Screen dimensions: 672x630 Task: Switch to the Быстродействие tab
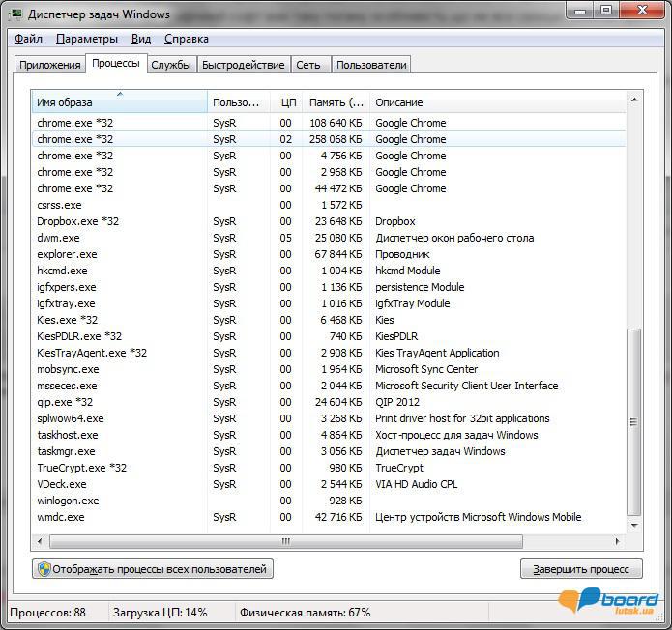(244, 65)
